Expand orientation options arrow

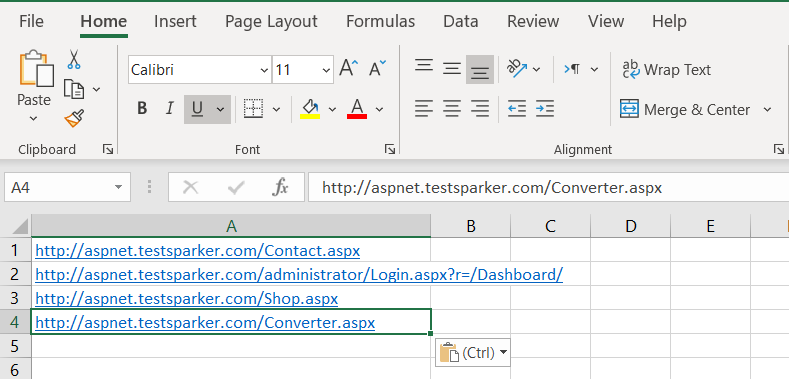pyautogui.click(x=536, y=69)
